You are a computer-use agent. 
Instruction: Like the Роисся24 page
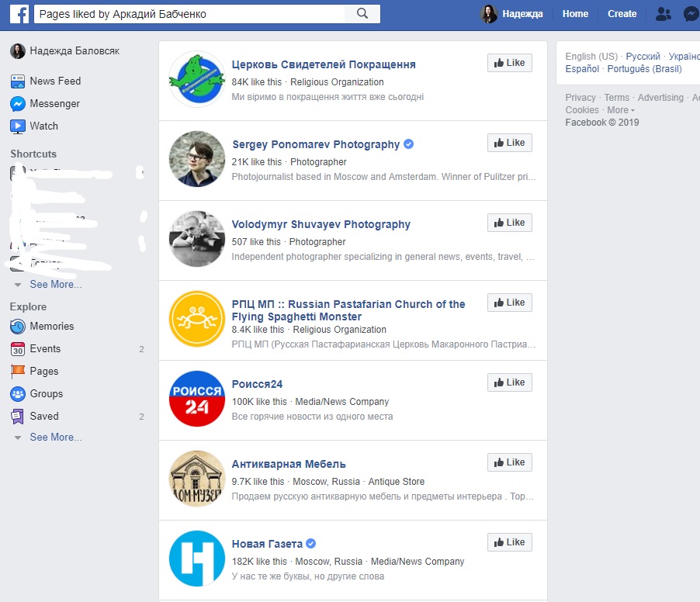tap(509, 382)
